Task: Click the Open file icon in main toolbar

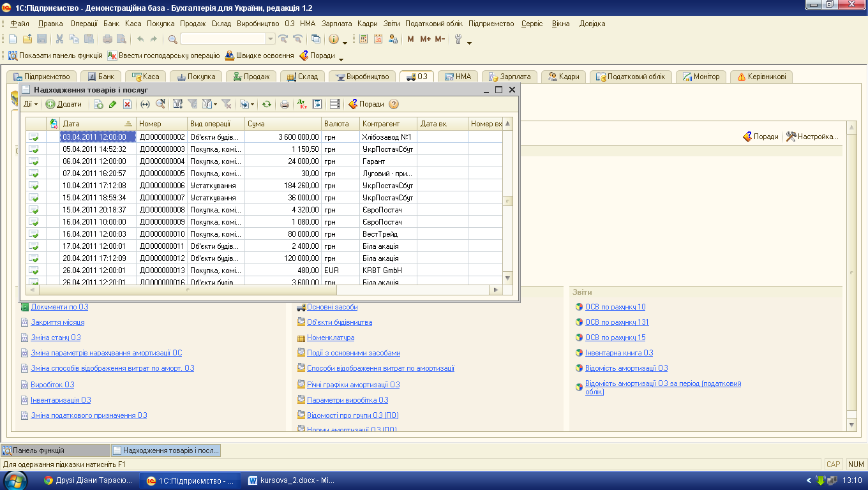Action: (27, 39)
